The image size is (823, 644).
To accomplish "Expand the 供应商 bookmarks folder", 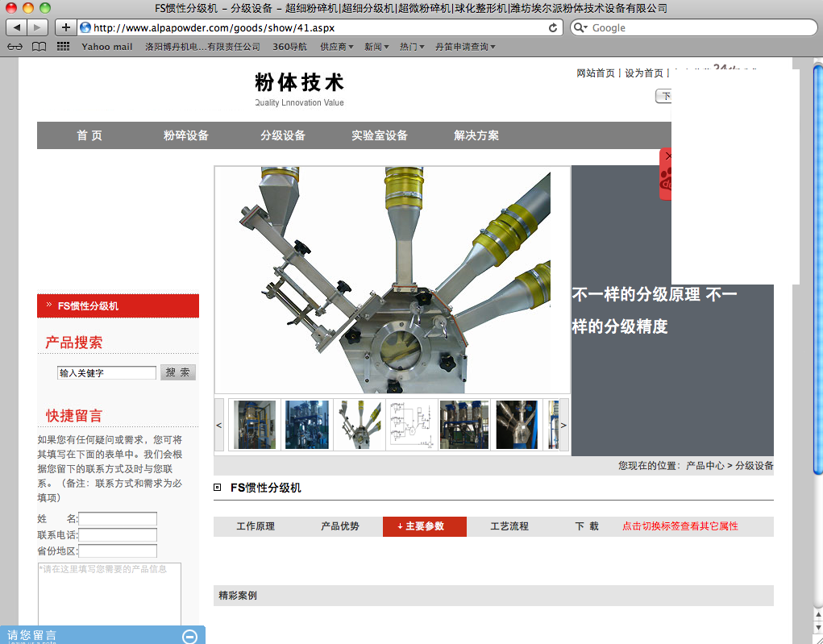I will [x=336, y=47].
